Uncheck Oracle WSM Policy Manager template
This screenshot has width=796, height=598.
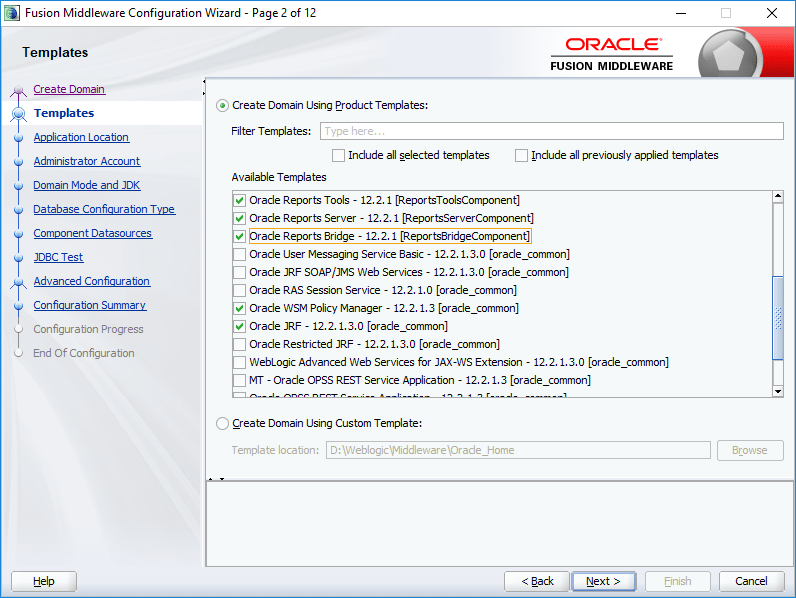pyautogui.click(x=240, y=309)
